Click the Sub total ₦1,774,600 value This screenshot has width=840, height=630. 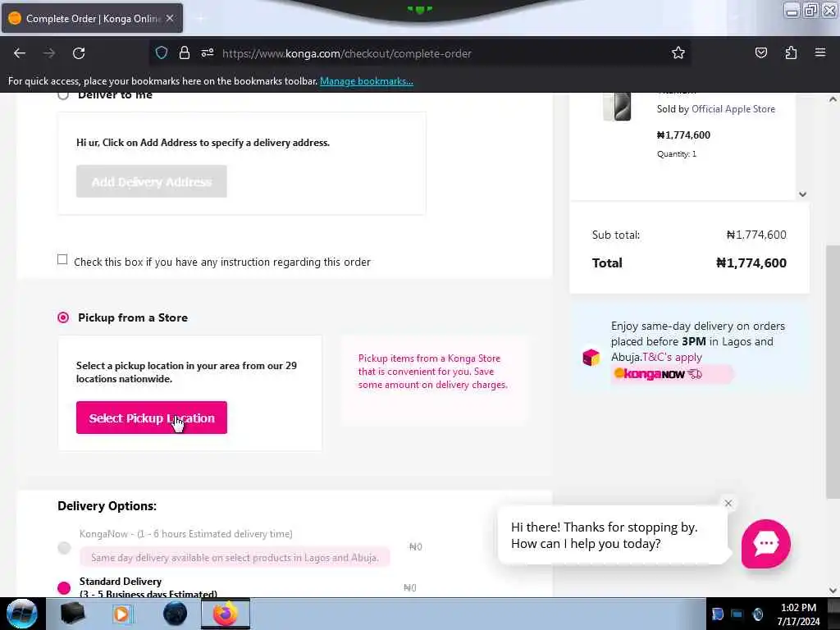[x=756, y=235]
